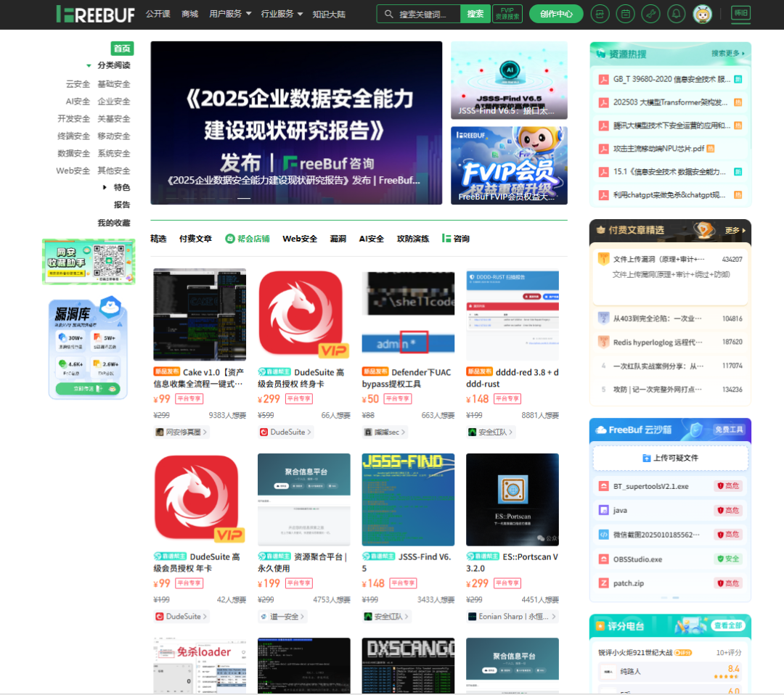This screenshot has width=784, height=695.
Task: Switch to the 付费文章 tab
Action: point(195,239)
